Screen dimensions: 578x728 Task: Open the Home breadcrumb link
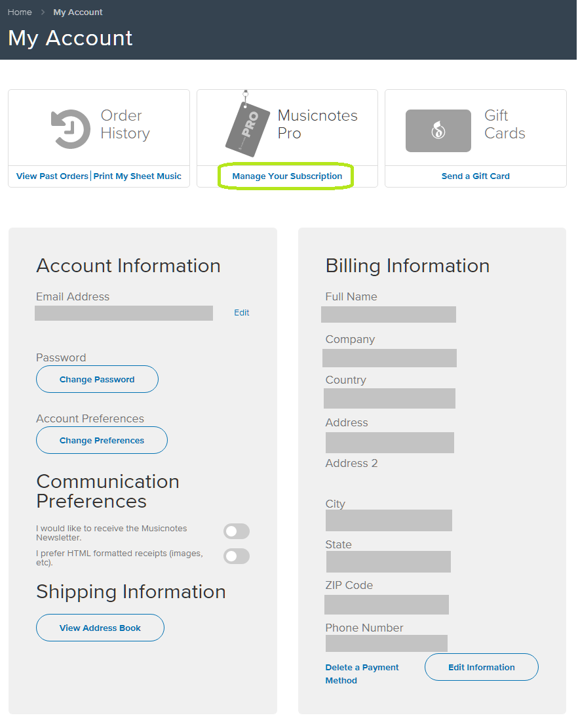coord(20,12)
